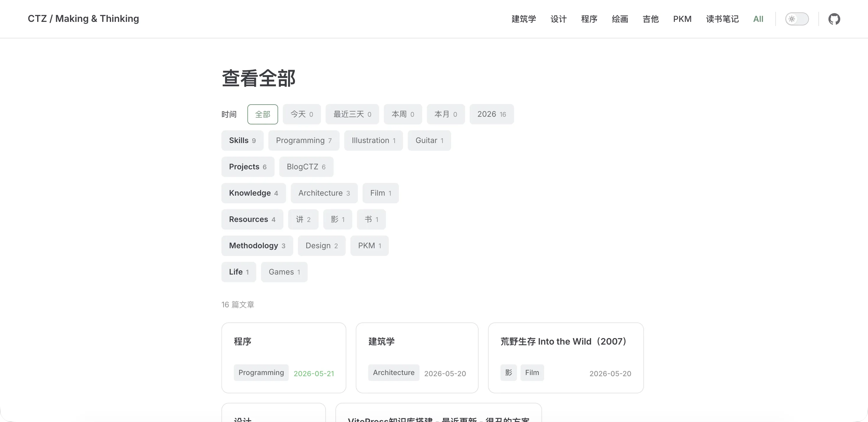The height and width of the screenshot is (422, 868).
Task: Click the 2026-05-21 date text
Action: (314, 374)
